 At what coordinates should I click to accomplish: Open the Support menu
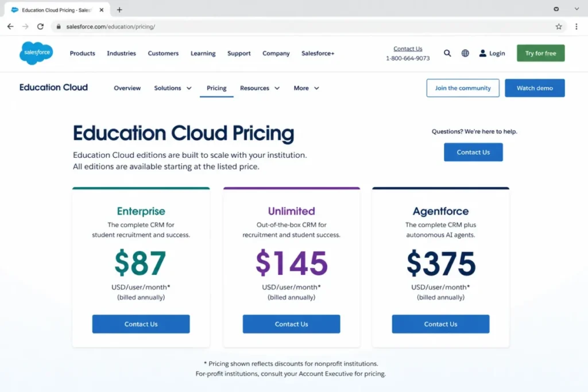[x=239, y=53]
